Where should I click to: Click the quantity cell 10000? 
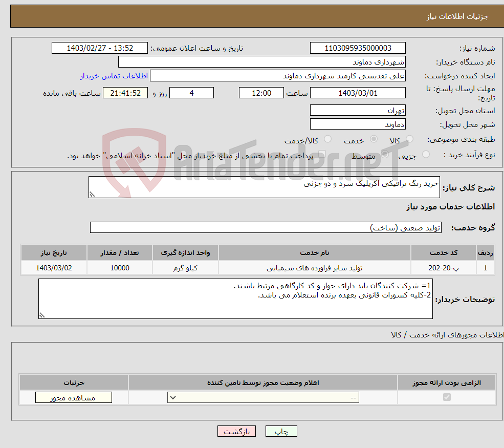pyautogui.click(x=120, y=268)
